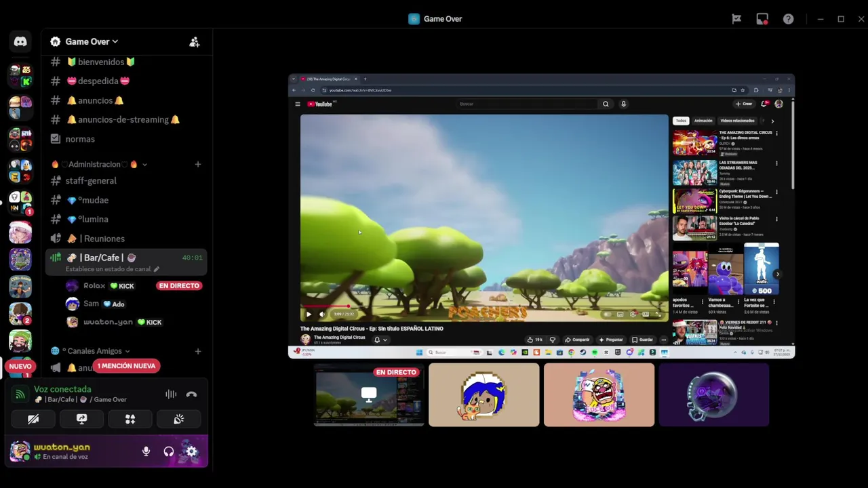This screenshot has width=868, height=488.
Task: Open the soundboard
Action: (179, 420)
